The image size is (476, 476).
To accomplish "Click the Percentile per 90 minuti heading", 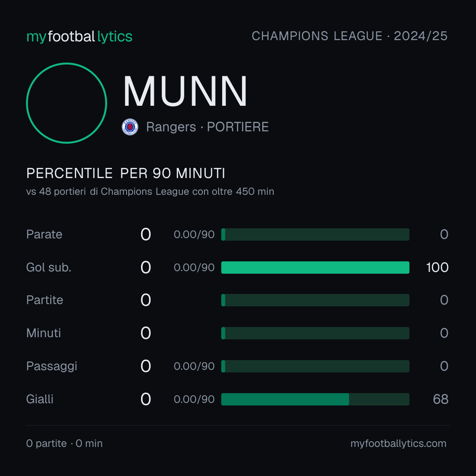I will 126,173.
